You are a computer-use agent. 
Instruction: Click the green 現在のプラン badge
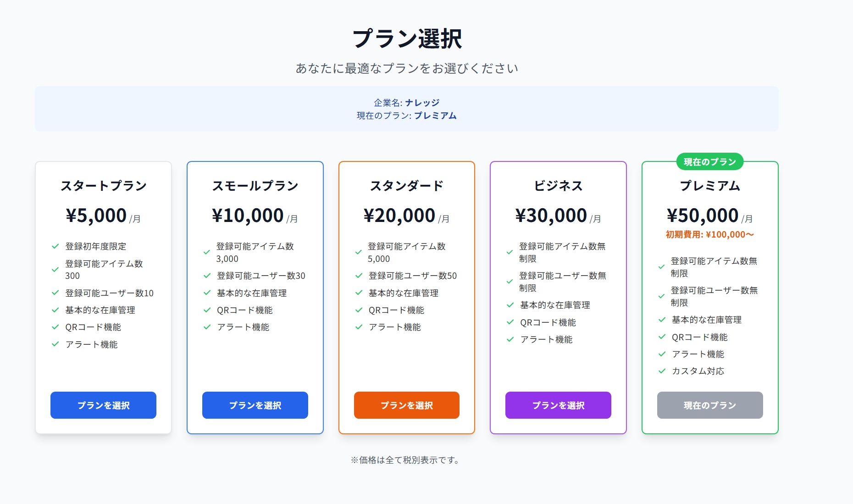[x=710, y=162]
